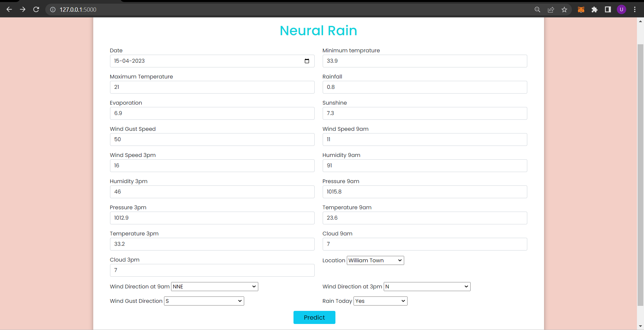Open the date picker calendar icon
This screenshot has width=644, height=330.
click(307, 61)
